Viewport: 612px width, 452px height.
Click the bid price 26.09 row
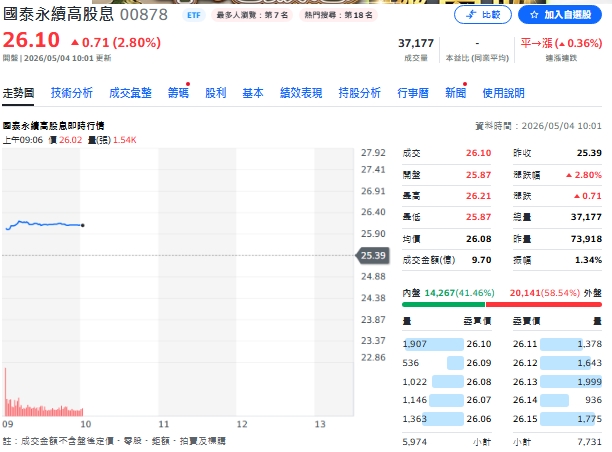(x=447, y=363)
